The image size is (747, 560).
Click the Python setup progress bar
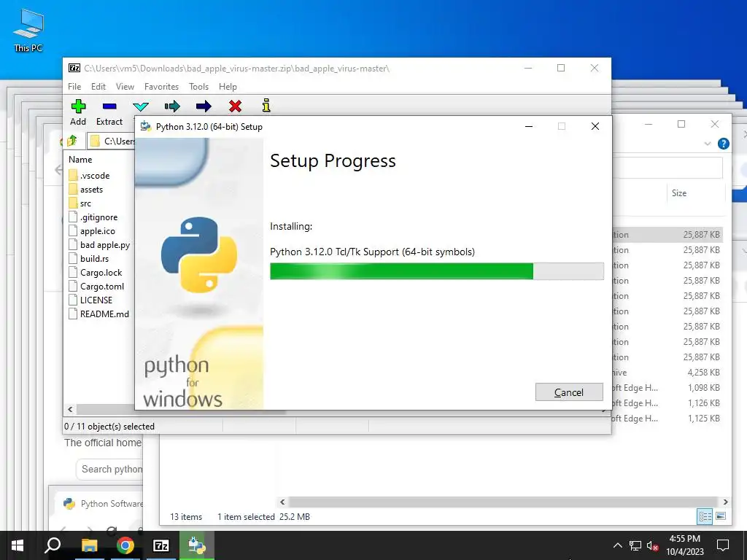tap(437, 271)
